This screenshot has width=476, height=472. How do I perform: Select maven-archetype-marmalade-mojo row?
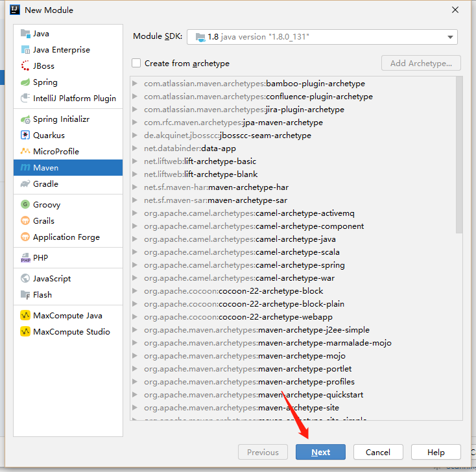pos(293,343)
